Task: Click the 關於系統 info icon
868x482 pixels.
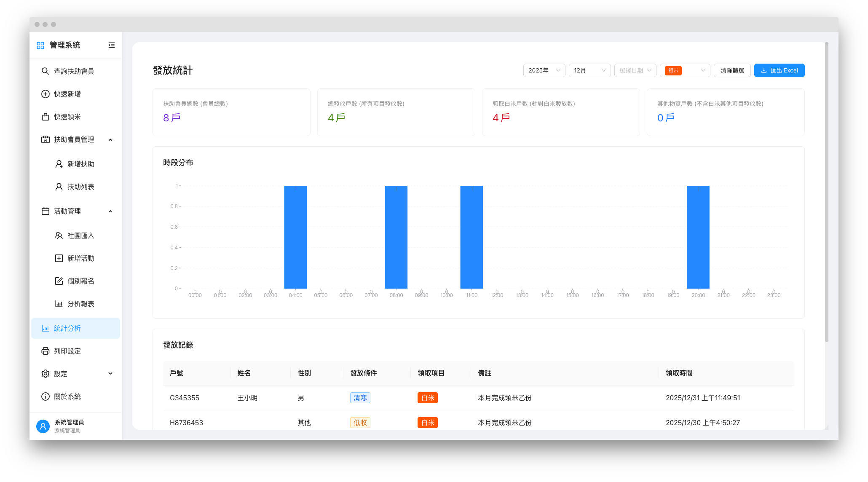Action: point(45,396)
